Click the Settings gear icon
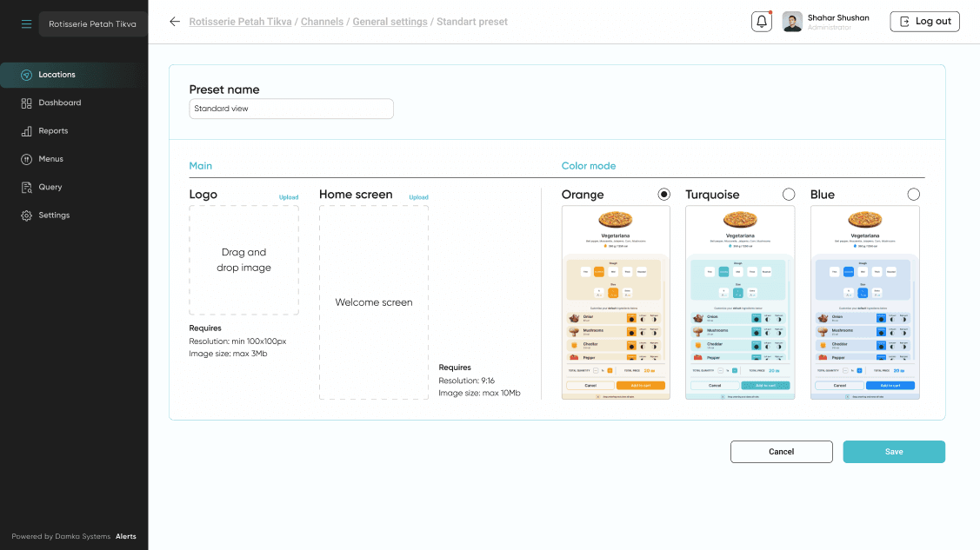This screenshot has width=980, height=550. coord(26,215)
